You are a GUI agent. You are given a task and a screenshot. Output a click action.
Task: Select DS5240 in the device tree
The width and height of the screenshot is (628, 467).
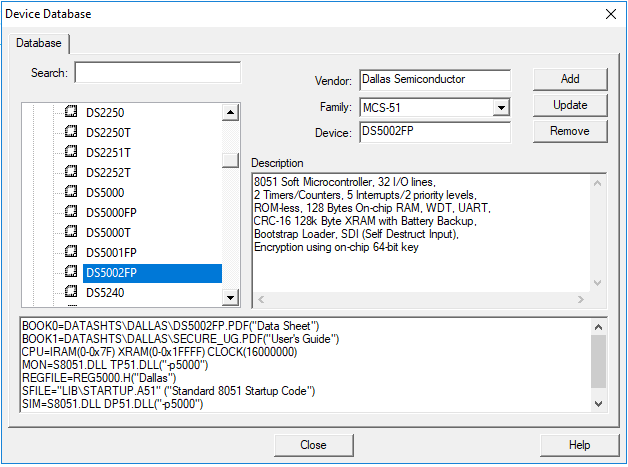tap(105, 293)
